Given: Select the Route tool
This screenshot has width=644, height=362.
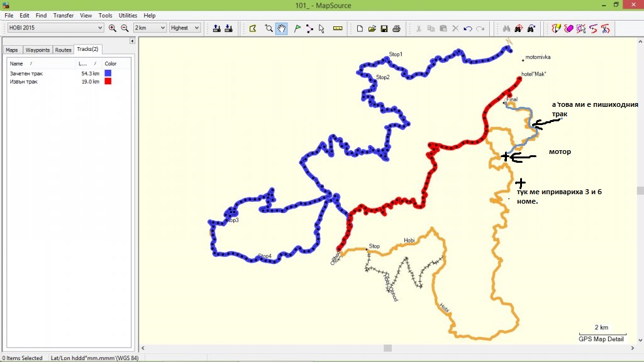Looking at the screenshot, I should [309, 28].
